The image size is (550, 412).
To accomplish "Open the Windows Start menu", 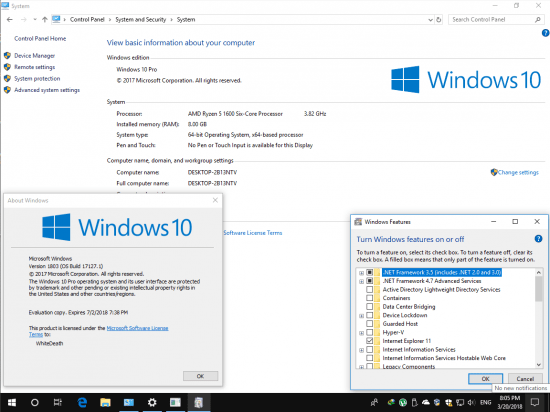I will coord(12,403).
